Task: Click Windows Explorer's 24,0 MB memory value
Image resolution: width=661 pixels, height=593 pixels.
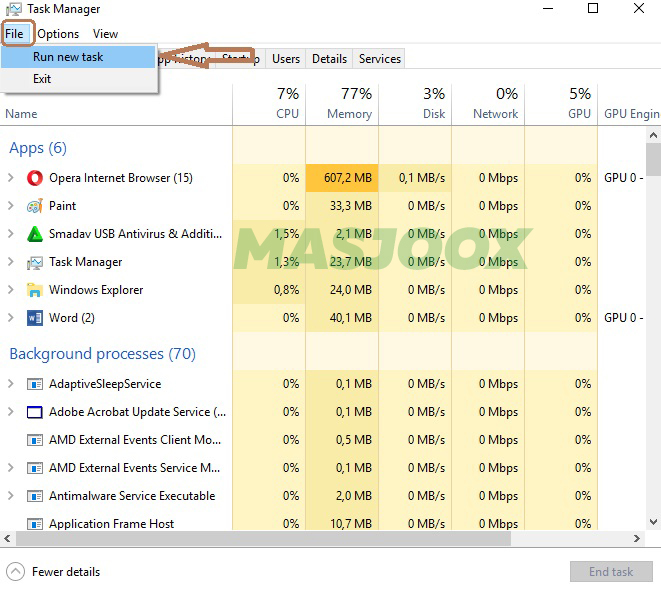Action: [x=351, y=290]
